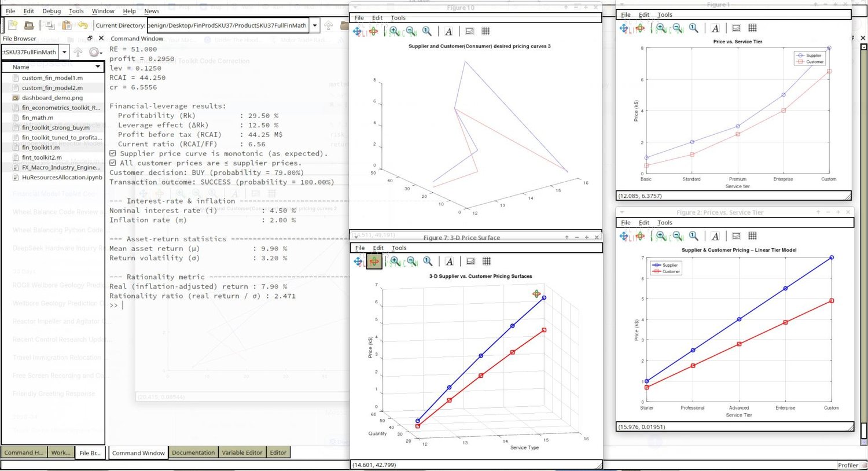868x471 pixels.
Task: Select Rotate tool in Figure 10 toolbar
Action: click(373, 31)
